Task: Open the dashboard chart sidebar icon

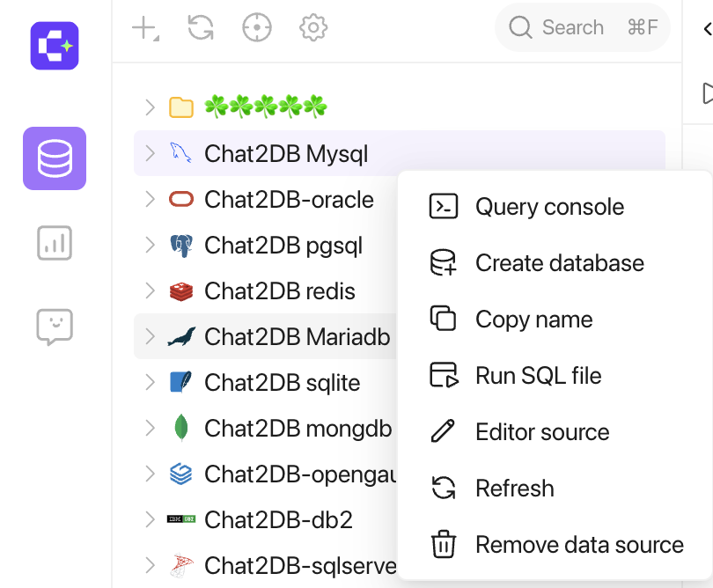Action: 55,243
